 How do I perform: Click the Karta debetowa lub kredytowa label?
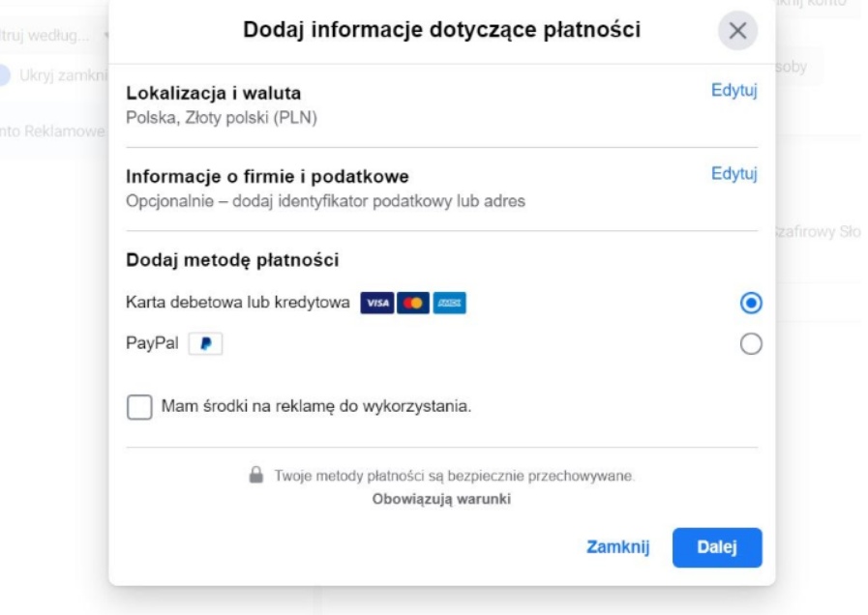coord(237,303)
